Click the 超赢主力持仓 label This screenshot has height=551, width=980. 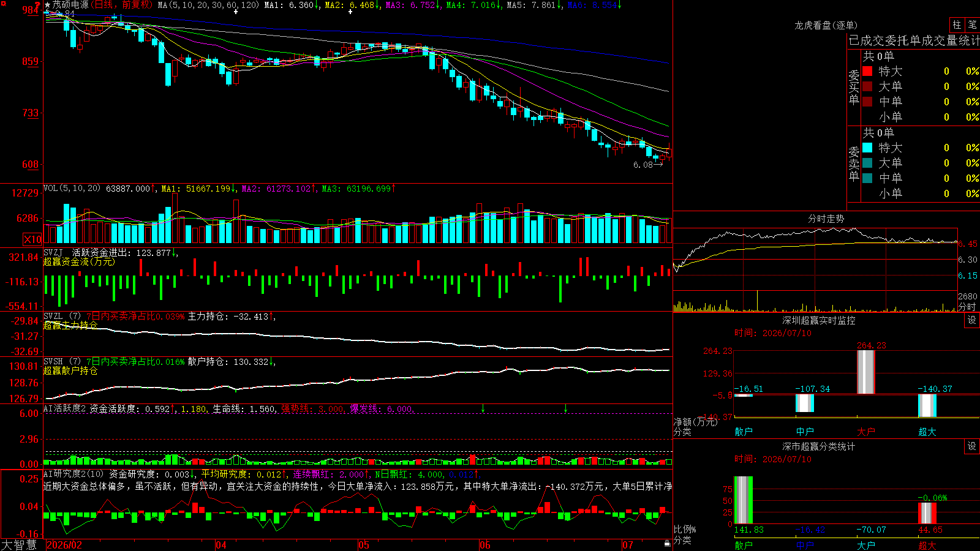[70, 325]
